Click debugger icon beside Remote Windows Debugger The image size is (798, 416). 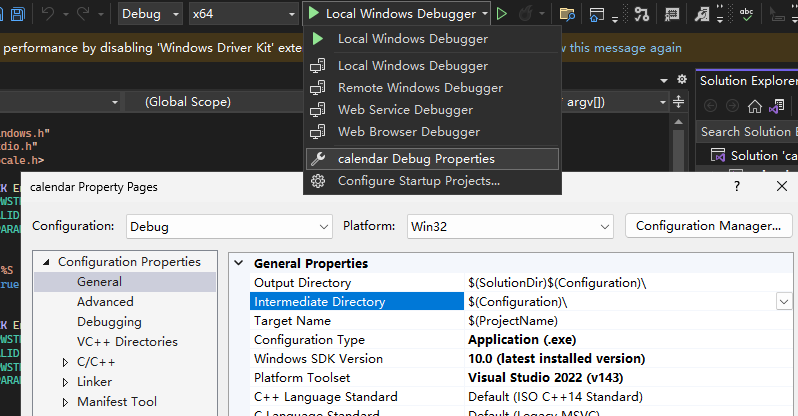318,88
